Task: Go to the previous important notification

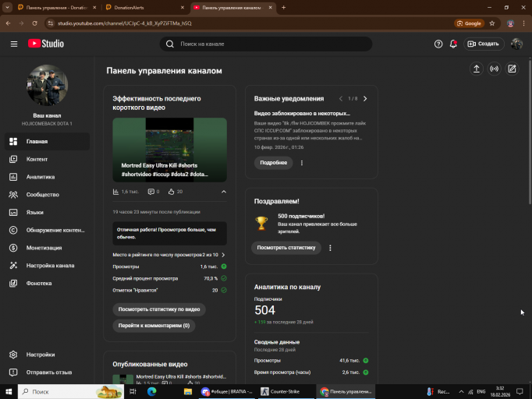Action: [x=341, y=99]
